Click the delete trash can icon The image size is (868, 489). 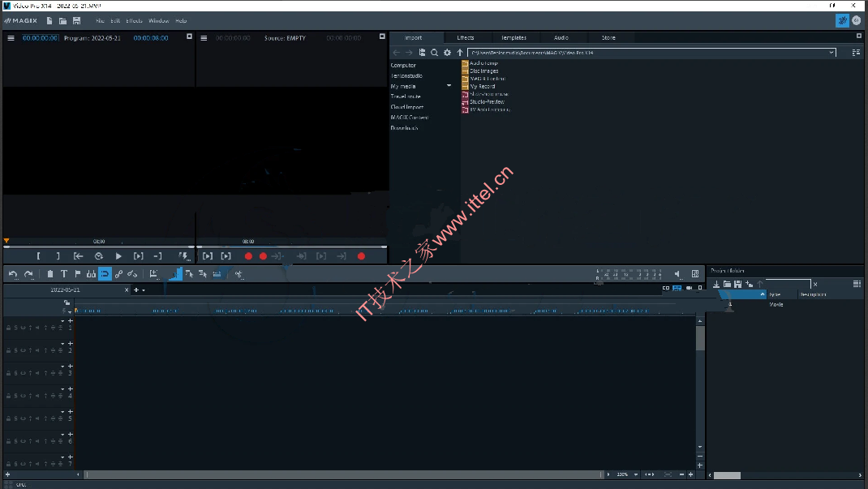(x=49, y=274)
